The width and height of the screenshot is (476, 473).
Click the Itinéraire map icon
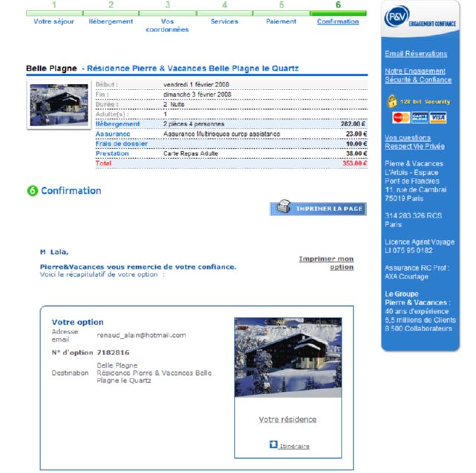click(x=273, y=444)
